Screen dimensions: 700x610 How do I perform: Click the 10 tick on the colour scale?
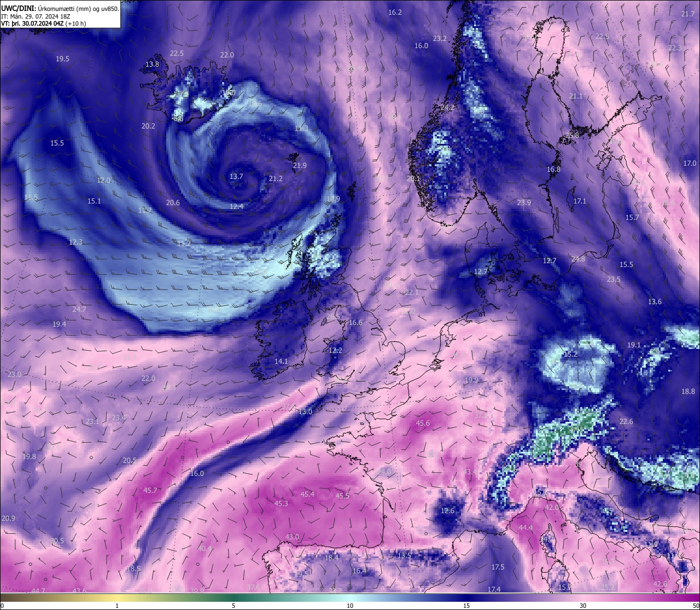(350, 606)
